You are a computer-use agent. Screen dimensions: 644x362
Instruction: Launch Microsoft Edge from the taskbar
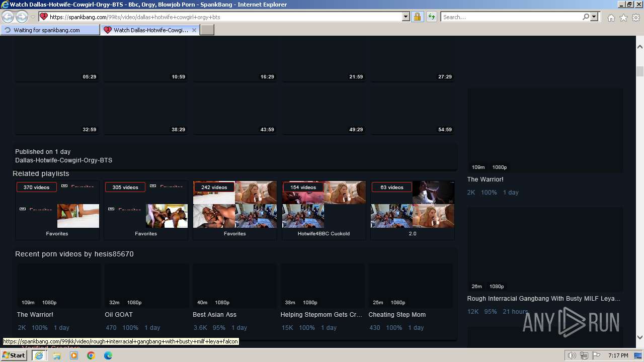108,355
